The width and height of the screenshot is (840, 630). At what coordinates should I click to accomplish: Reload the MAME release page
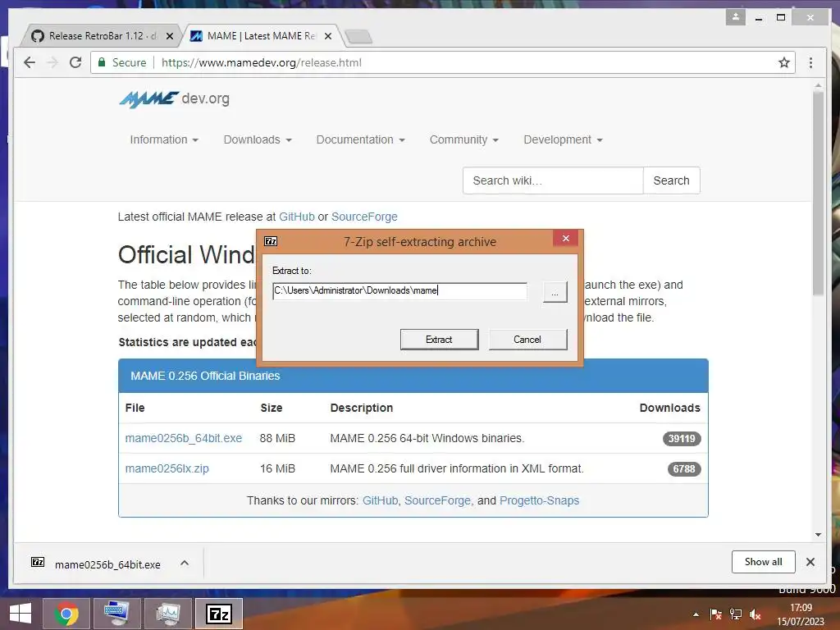point(75,62)
